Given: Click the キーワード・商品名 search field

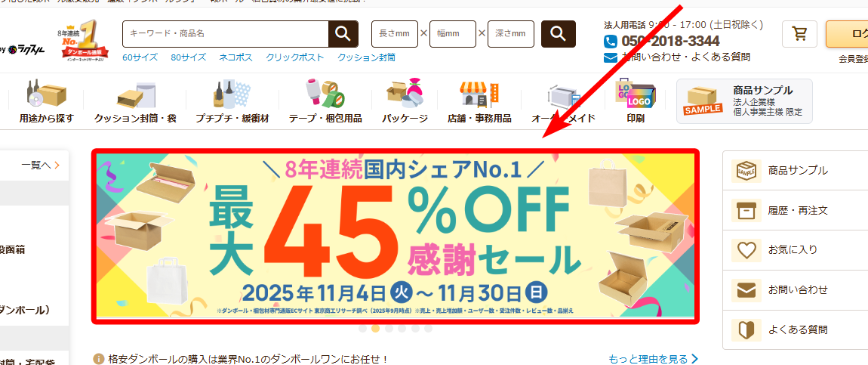Looking at the screenshot, I should tap(226, 34).
